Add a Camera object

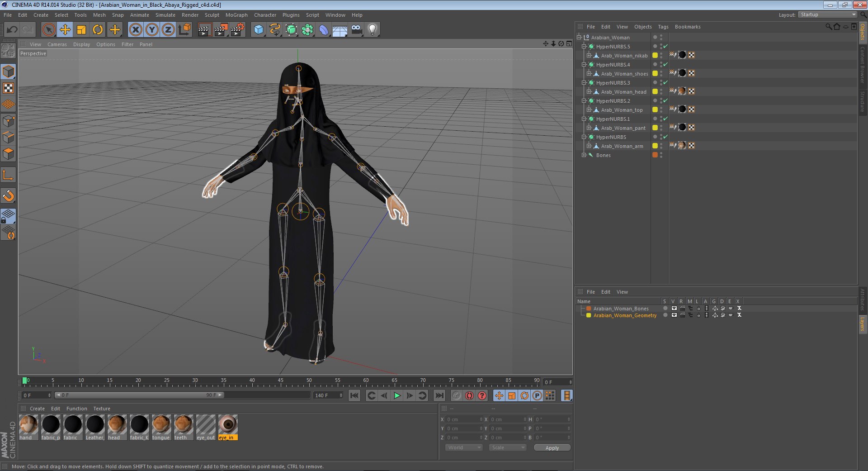click(356, 30)
